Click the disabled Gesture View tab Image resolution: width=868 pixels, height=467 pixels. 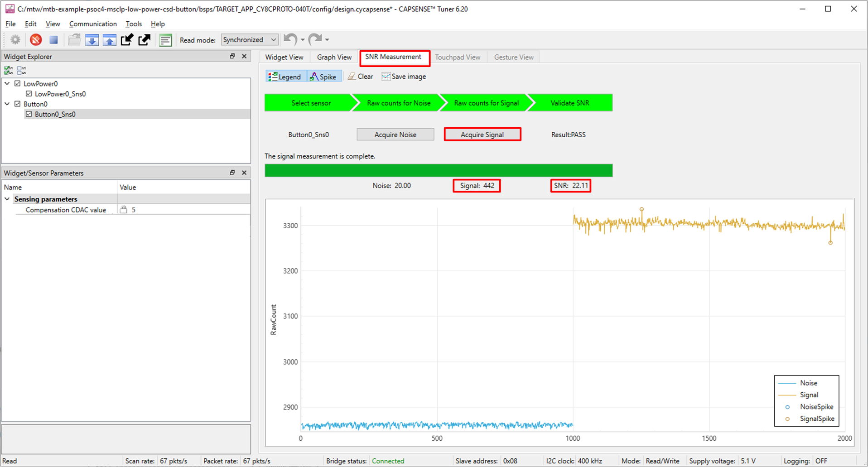[x=514, y=57]
